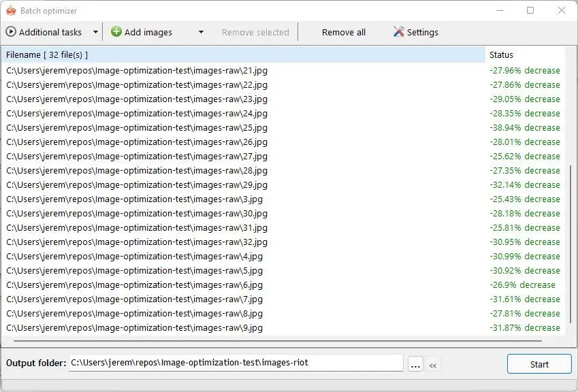Expand the Add images dropdown arrow
The image size is (578, 392).
point(201,32)
